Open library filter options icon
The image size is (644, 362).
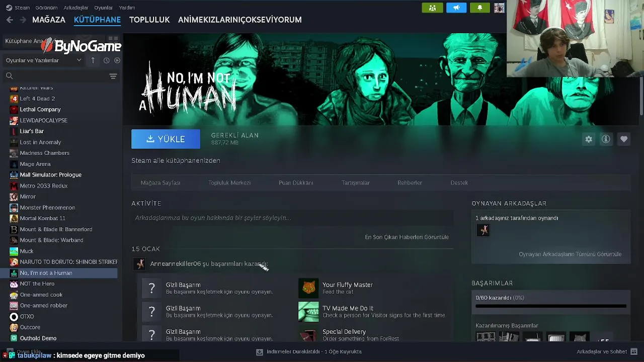tap(113, 76)
